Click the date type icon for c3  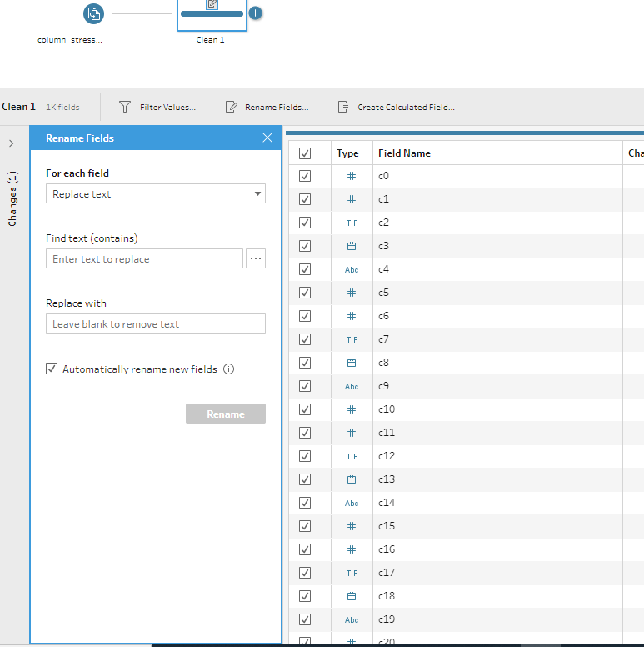(x=352, y=246)
